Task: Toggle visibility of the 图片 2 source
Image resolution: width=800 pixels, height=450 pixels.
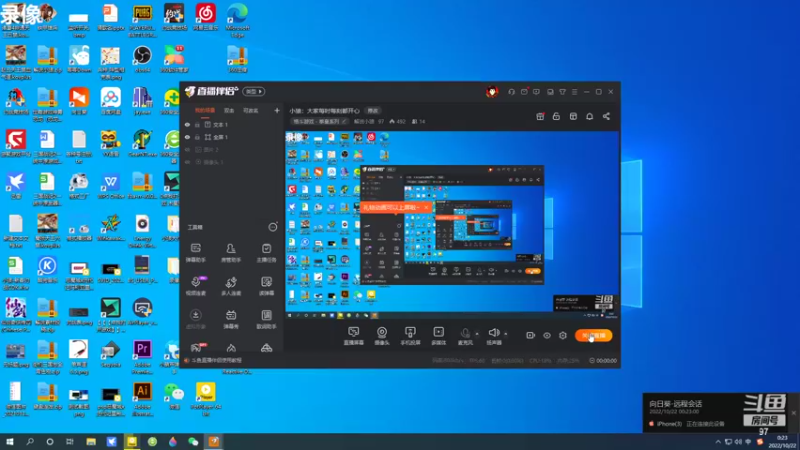Action: coord(187,149)
